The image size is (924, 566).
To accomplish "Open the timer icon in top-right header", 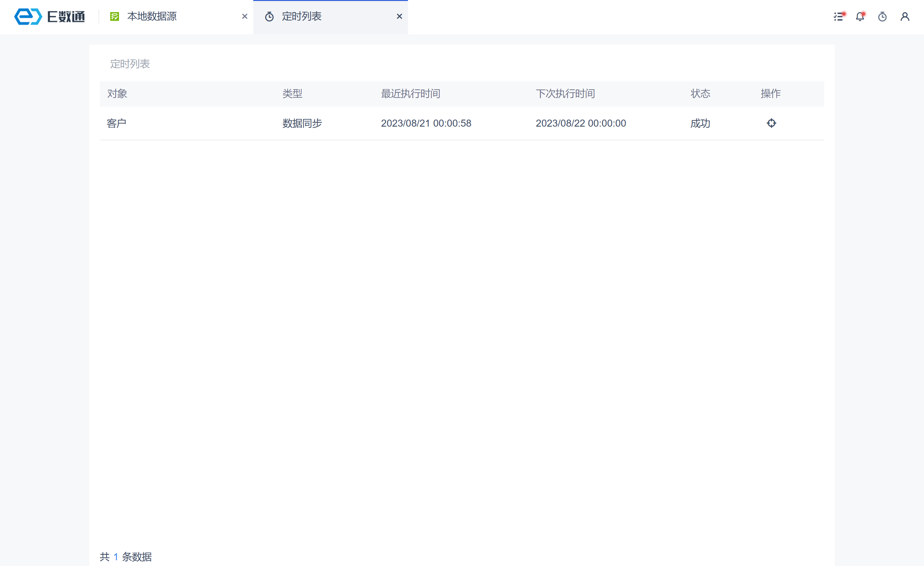I will pos(882,17).
